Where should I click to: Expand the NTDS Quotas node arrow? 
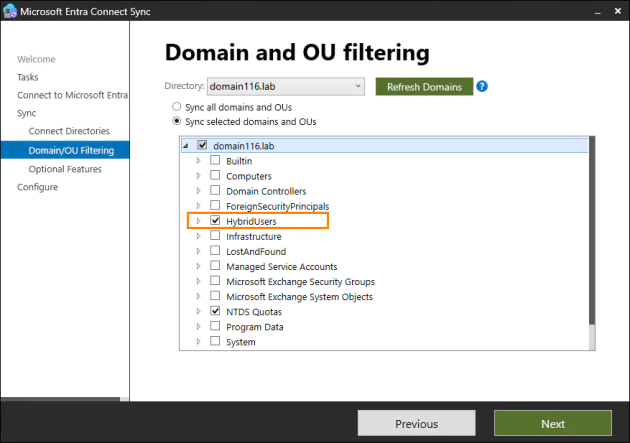198,311
